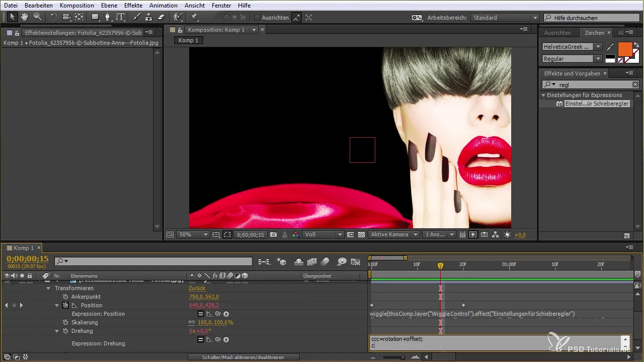The image size is (644, 362).
Task: Collapse the Transformieren property group
Action: pos(48,289)
